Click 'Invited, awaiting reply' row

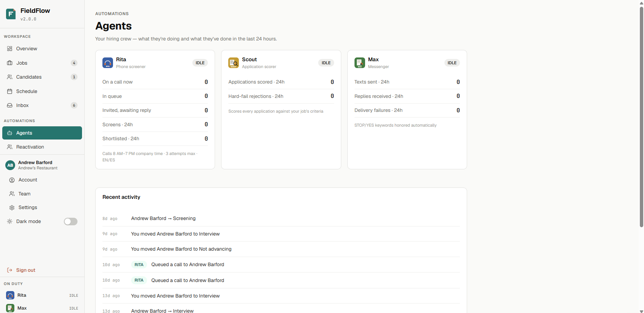click(155, 110)
